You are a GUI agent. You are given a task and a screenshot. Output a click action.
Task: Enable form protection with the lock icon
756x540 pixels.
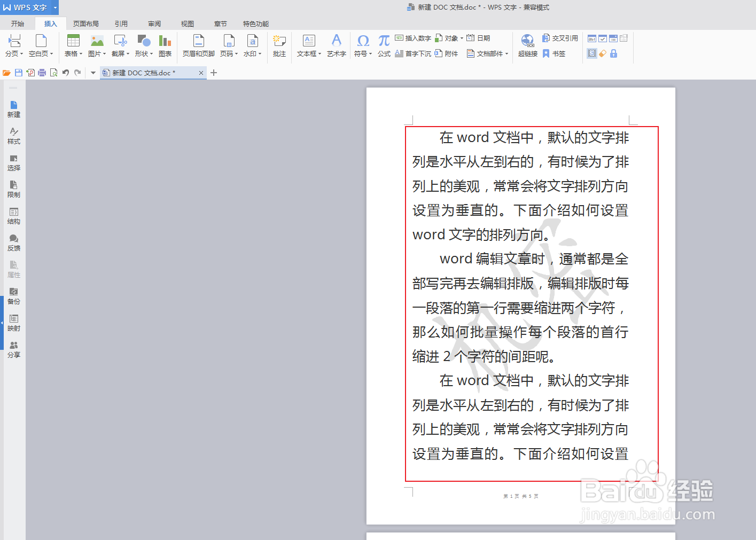point(613,53)
